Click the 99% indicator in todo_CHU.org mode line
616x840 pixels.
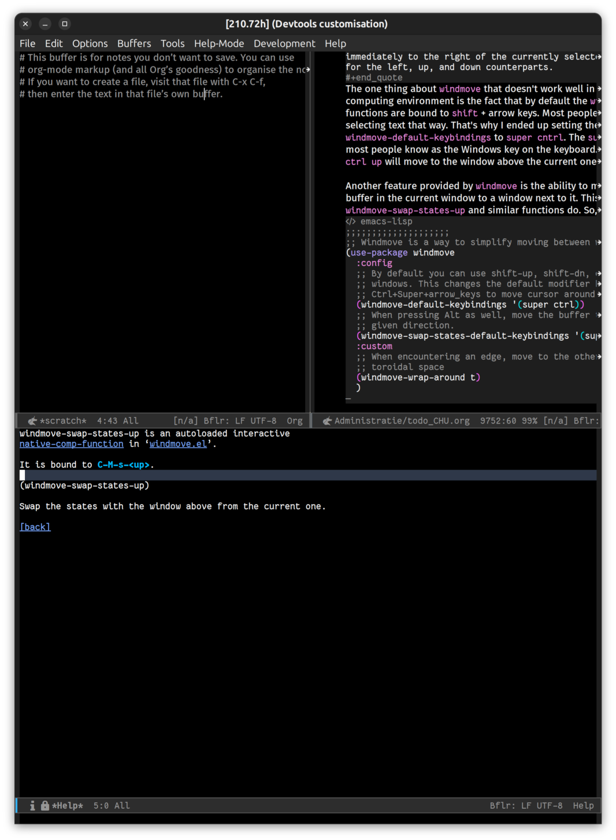[x=529, y=421]
